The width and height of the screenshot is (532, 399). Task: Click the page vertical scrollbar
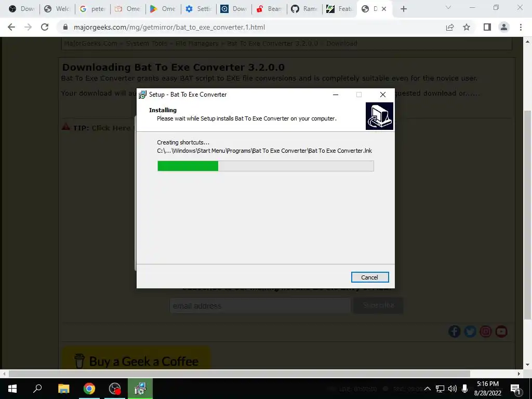[528, 215]
